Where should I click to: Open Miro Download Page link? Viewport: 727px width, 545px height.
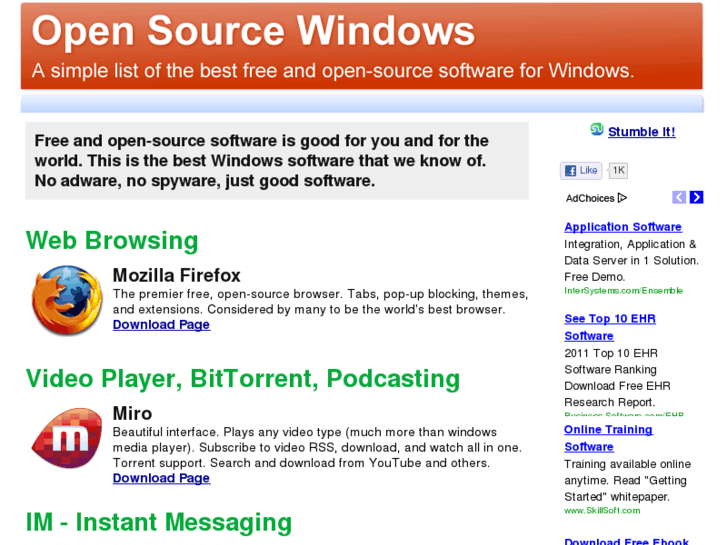(x=161, y=478)
